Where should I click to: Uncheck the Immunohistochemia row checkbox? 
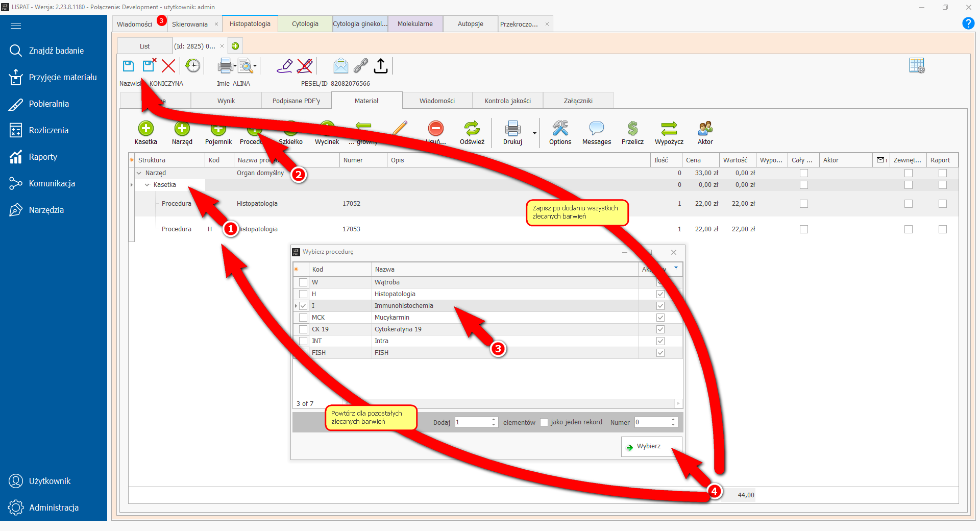[x=303, y=306]
